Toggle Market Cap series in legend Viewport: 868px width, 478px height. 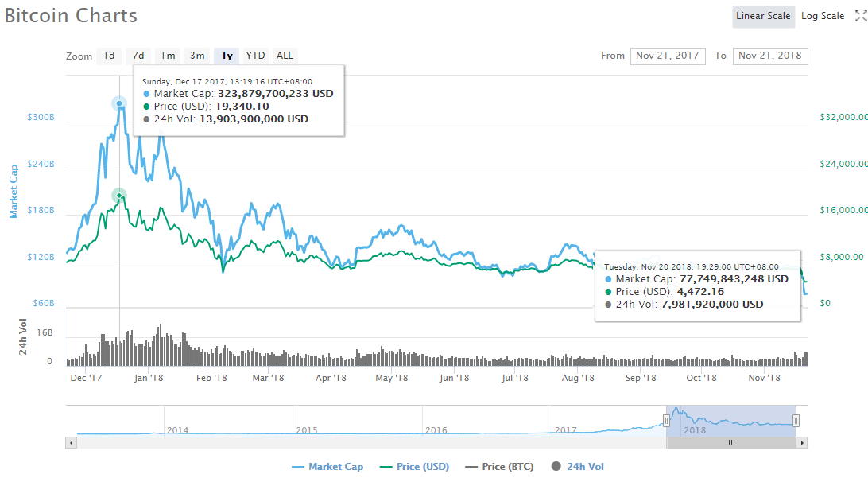[x=327, y=467]
